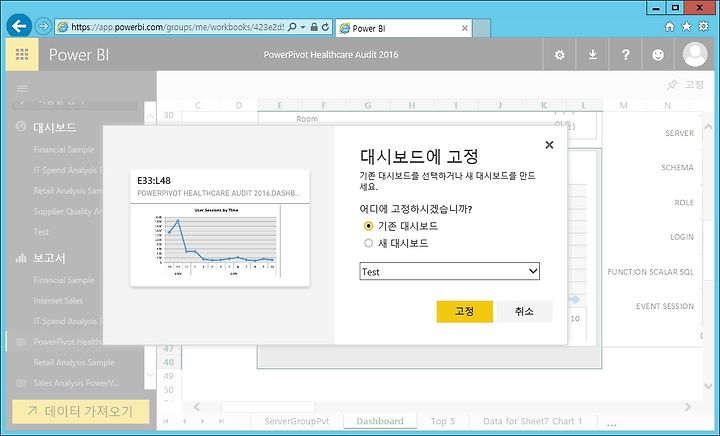Click the SERVER slicer item
Viewport: 720px width, 436px height.
(680, 133)
